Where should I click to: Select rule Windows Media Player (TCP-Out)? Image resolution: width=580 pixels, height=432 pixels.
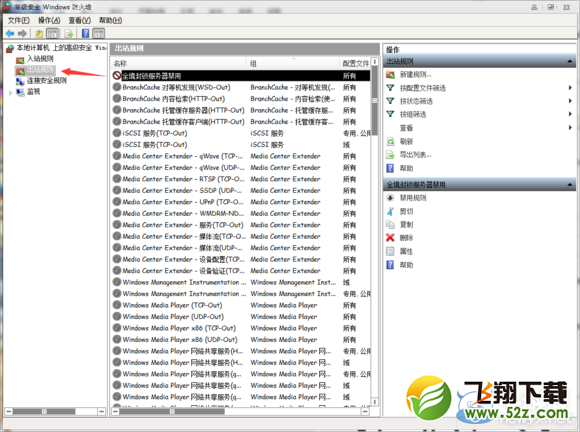point(241,305)
